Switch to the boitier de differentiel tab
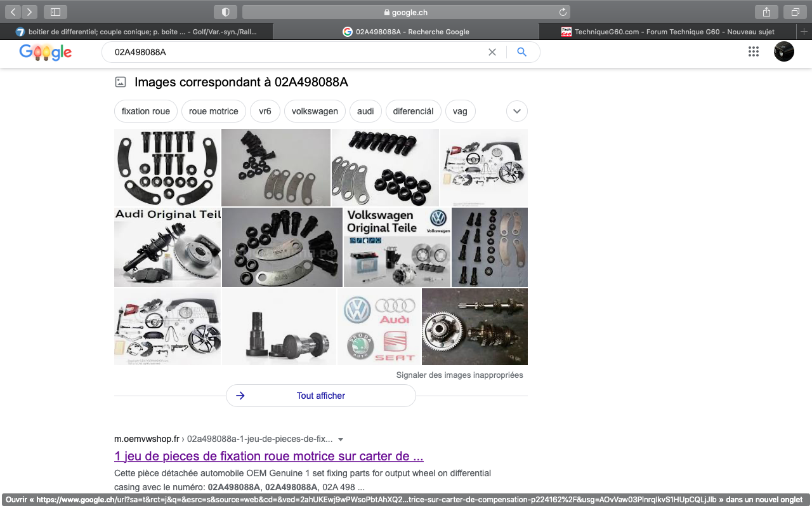The width and height of the screenshot is (812, 508). tap(136, 32)
